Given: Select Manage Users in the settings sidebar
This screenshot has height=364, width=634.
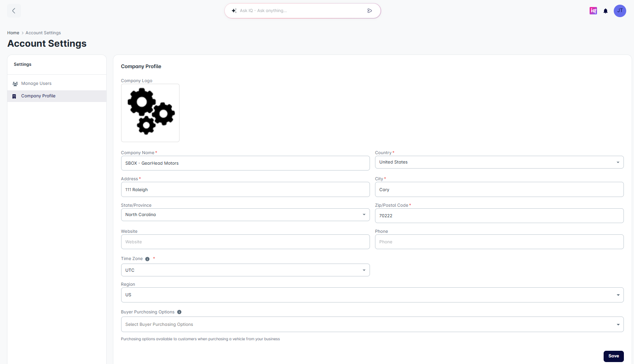Looking at the screenshot, I should (x=36, y=84).
